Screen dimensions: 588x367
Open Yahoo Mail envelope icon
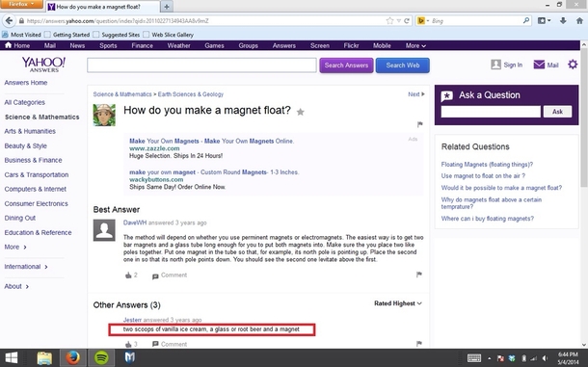coord(539,65)
